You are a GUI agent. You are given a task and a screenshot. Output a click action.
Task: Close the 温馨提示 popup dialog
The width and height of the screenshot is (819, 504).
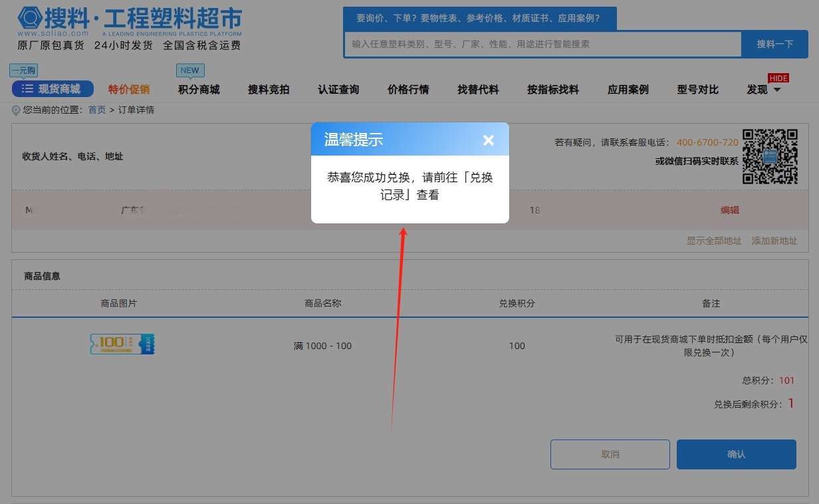[488, 140]
